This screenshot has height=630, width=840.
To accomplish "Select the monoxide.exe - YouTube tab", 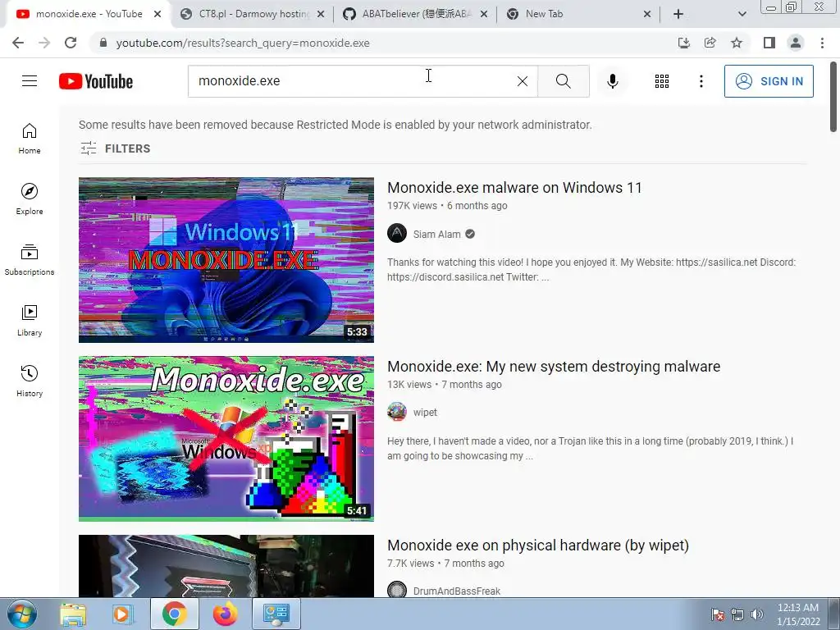I will point(89,14).
